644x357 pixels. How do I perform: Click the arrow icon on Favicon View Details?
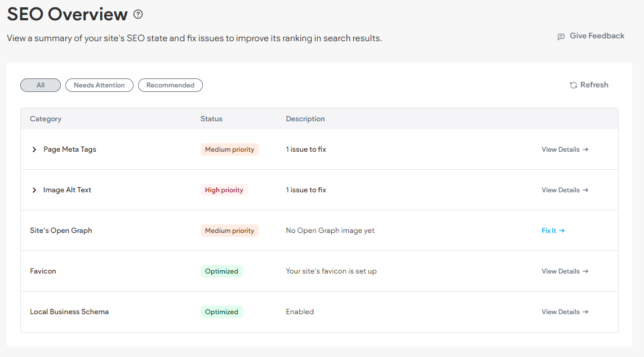586,271
